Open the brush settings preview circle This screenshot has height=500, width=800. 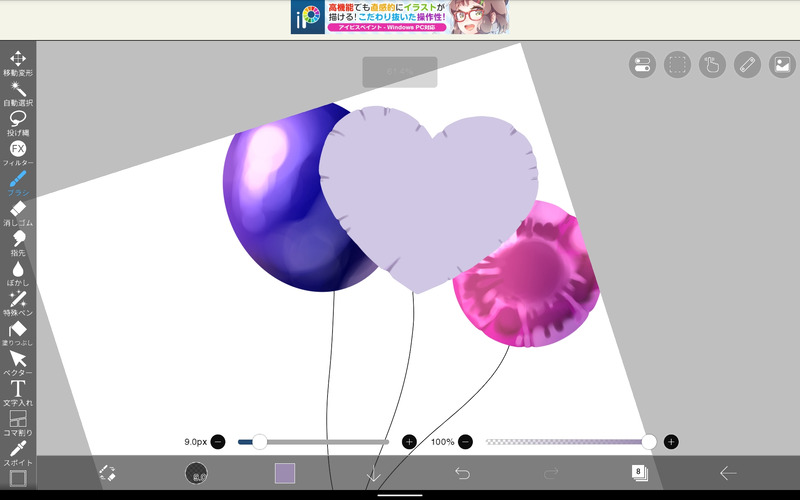pyautogui.click(x=196, y=473)
